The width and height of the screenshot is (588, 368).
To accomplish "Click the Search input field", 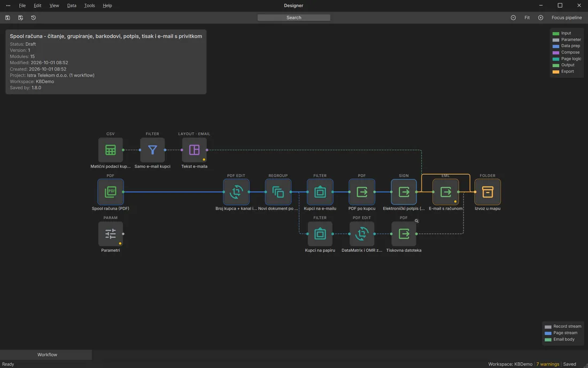I will coord(293,18).
